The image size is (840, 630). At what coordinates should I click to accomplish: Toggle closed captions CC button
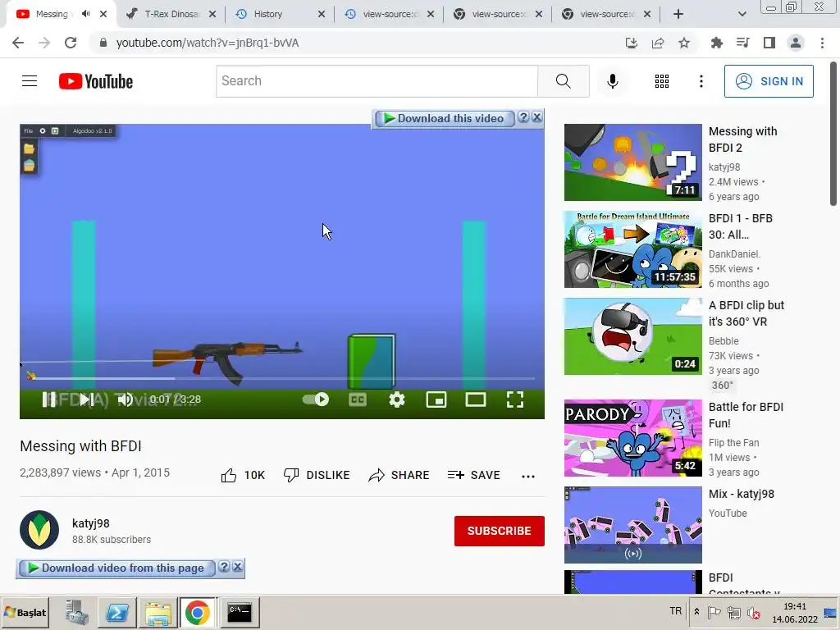pos(358,399)
